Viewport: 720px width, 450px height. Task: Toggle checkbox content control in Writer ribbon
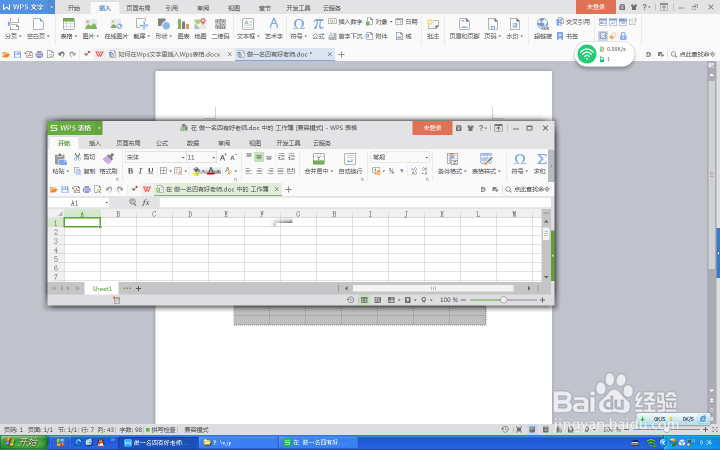613,22
